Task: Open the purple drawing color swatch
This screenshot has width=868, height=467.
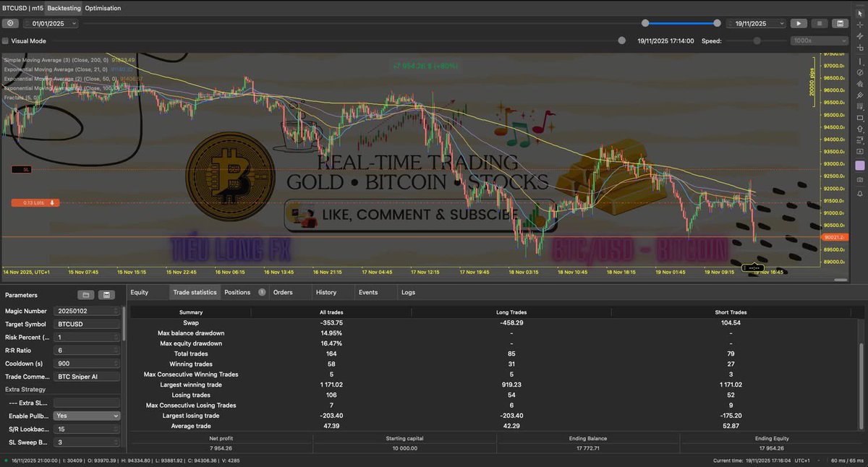Action: coord(859,166)
